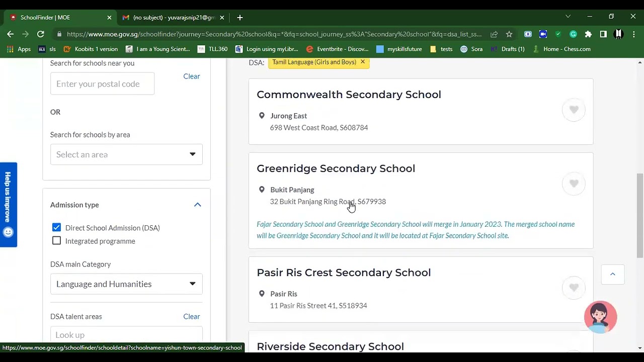Open a new browser tab
Viewport: 644px width, 362px height.
pos(240,18)
